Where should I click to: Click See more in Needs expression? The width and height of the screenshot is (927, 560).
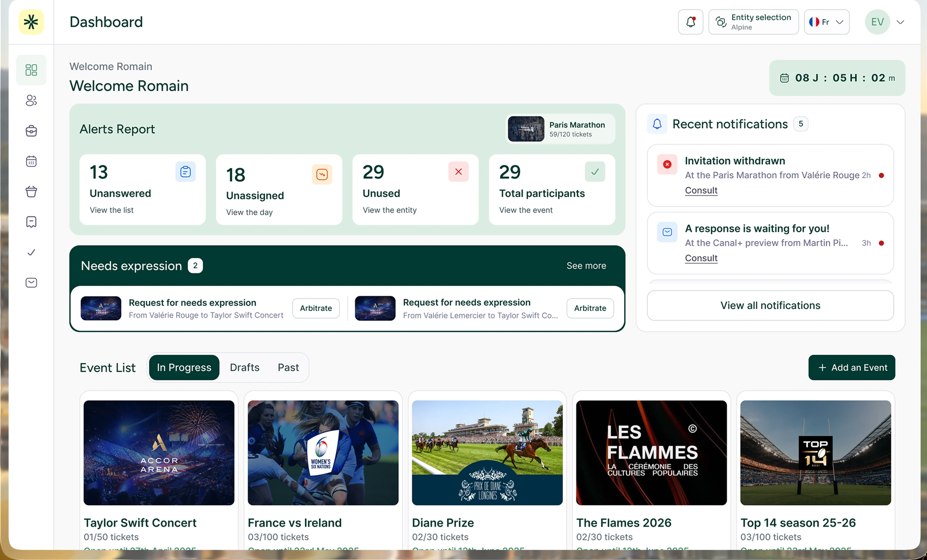[586, 266]
